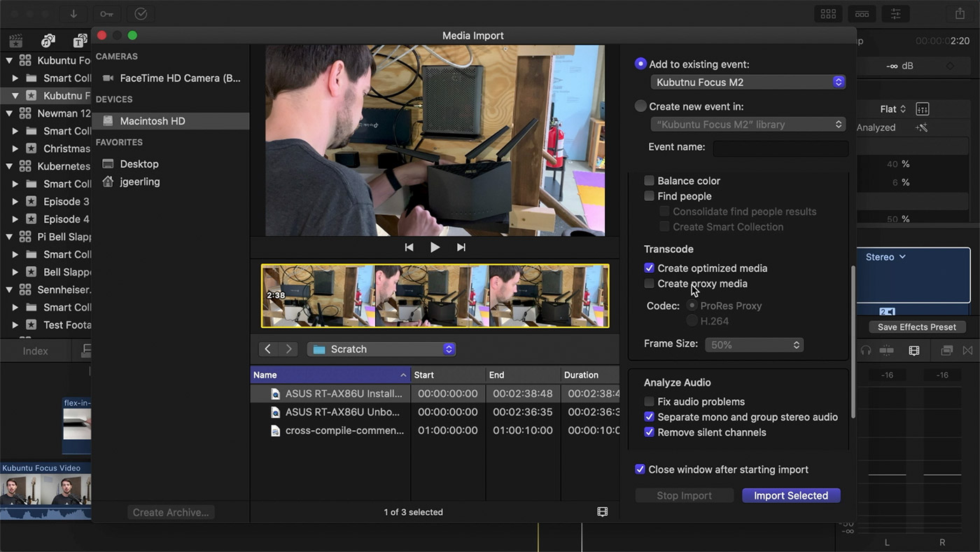Open the Transitions browser bowtie icon
Viewport: 980px width, 552px height.
point(968,350)
